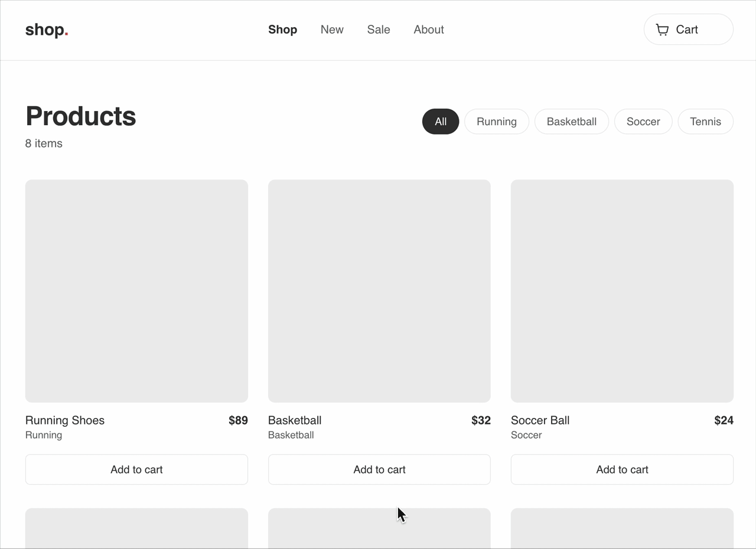Open the Running Shoes product image

tap(136, 291)
